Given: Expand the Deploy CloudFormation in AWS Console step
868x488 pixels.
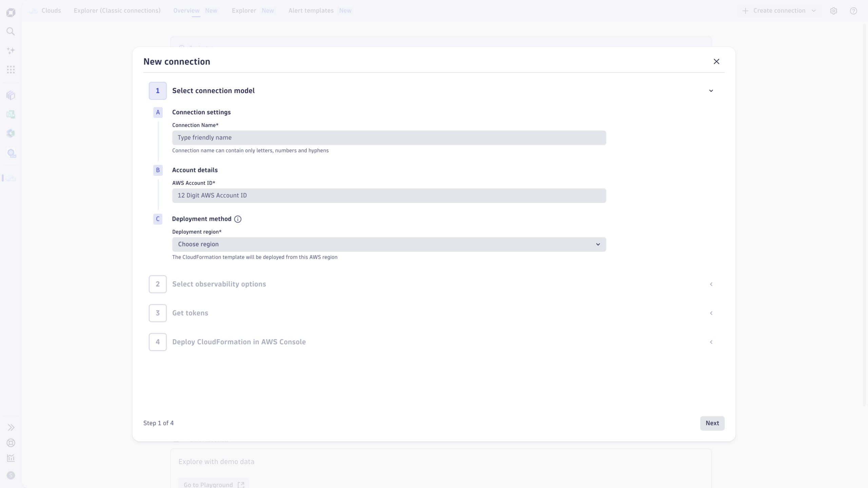Looking at the screenshot, I should (x=711, y=342).
